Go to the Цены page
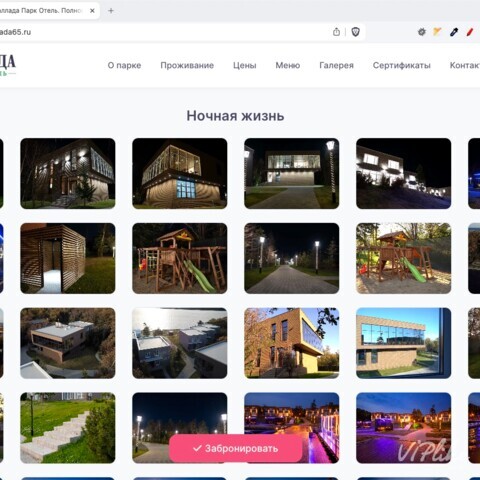 coord(245,65)
